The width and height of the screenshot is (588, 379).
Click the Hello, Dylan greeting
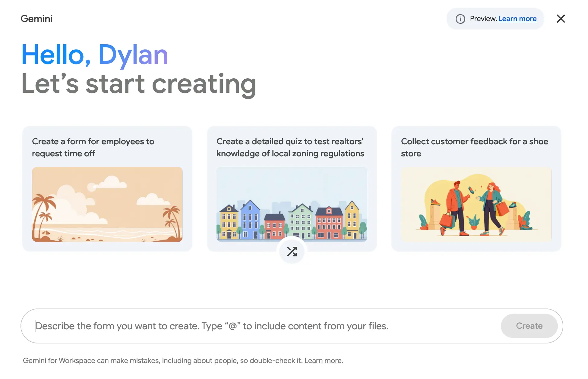pos(94,55)
